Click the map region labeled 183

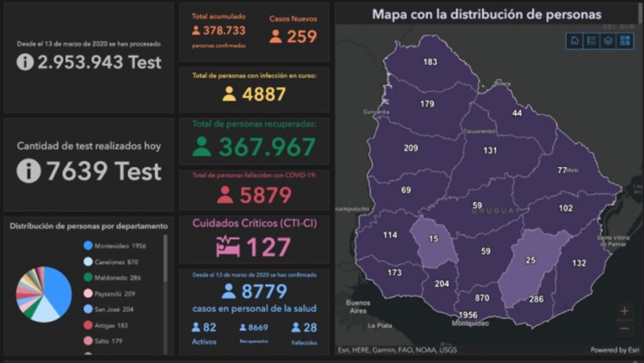tap(430, 62)
